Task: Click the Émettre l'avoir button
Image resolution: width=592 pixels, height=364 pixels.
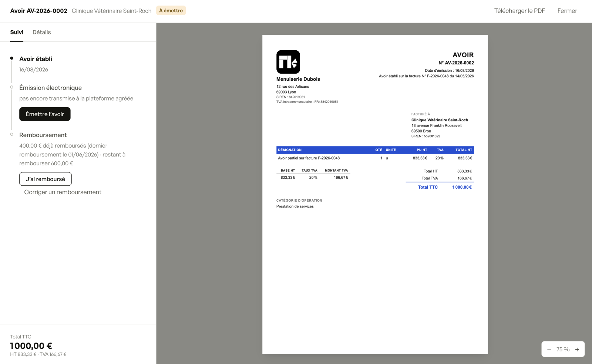Action: click(45, 114)
